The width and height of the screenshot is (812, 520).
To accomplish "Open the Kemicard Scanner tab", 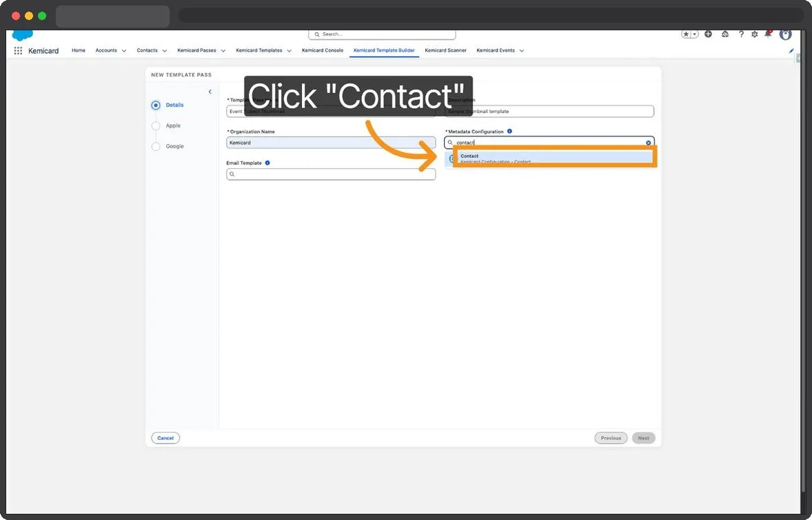I will coord(446,50).
